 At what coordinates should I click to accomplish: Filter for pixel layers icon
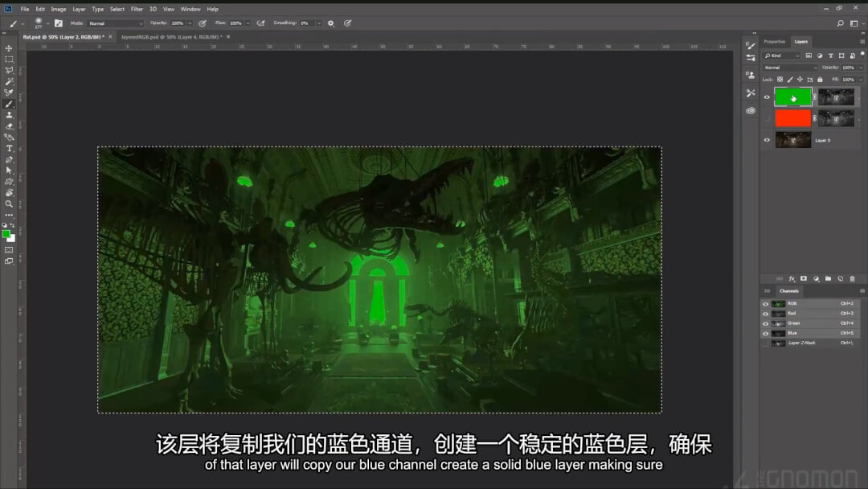pos(809,55)
